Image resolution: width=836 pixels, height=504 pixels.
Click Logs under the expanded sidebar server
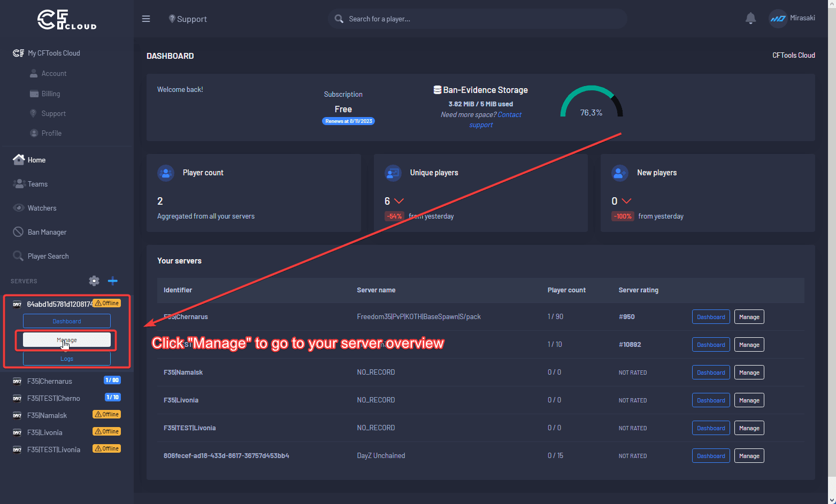tap(67, 359)
